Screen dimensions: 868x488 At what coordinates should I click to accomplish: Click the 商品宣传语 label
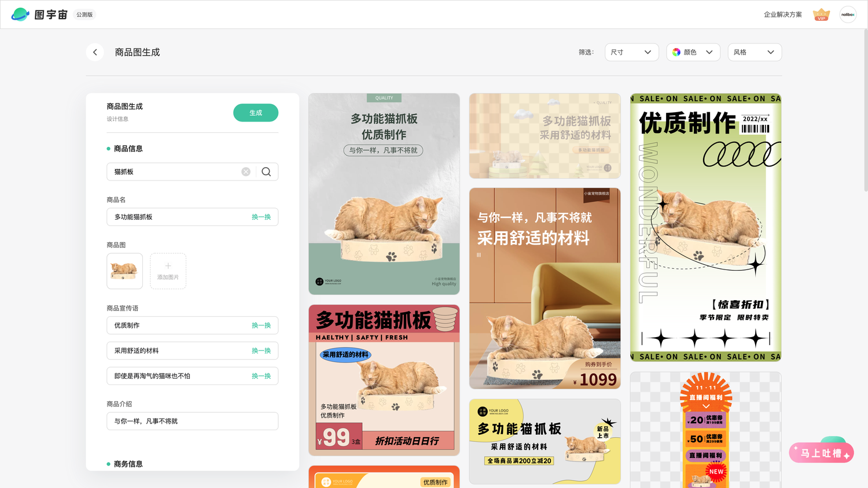(122, 308)
